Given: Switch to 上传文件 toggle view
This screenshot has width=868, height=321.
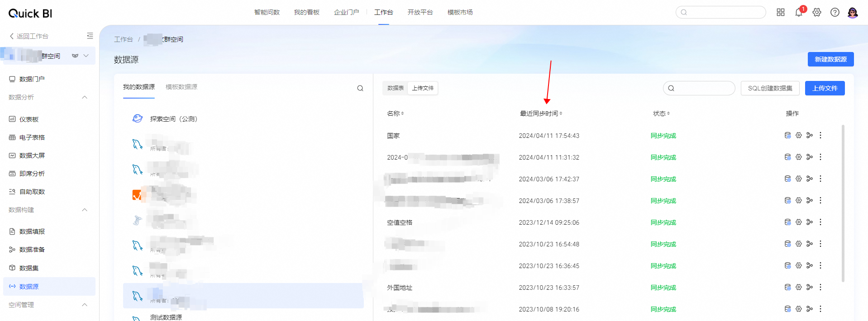Looking at the screenshot, I should click(x=422, y=88).
